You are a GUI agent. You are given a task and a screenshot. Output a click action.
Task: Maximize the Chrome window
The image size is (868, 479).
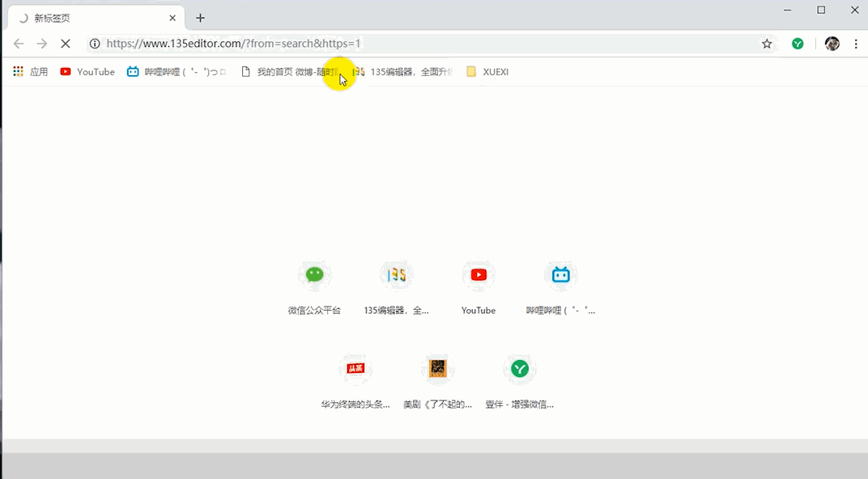click(x=821, y=10)
